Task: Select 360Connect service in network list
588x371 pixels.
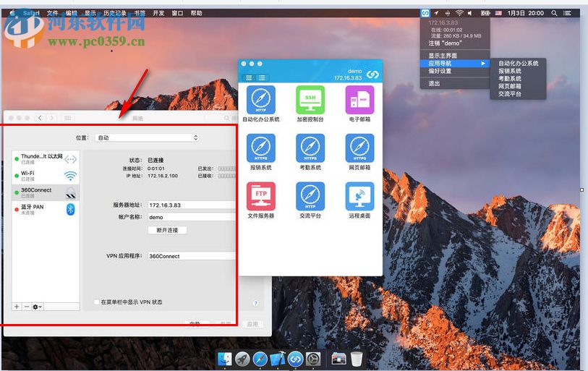Action: coord(46,193)
